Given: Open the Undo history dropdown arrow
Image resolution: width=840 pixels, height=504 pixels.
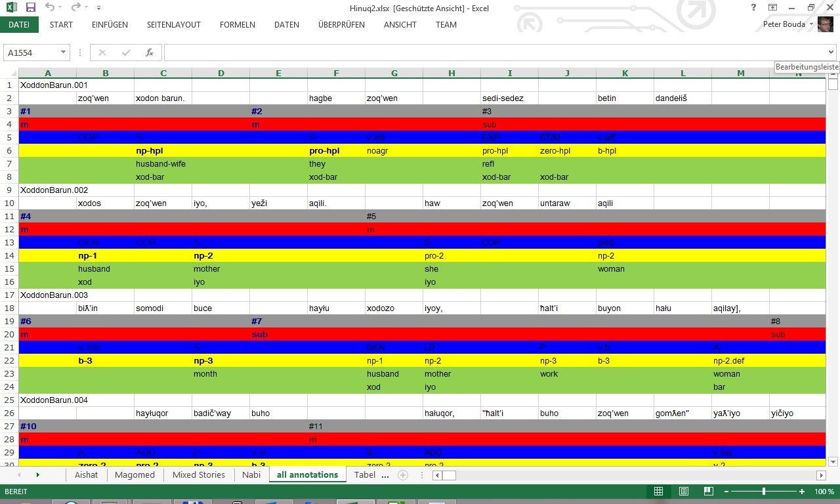Looking at the screenshot, I should coord(61,8).
